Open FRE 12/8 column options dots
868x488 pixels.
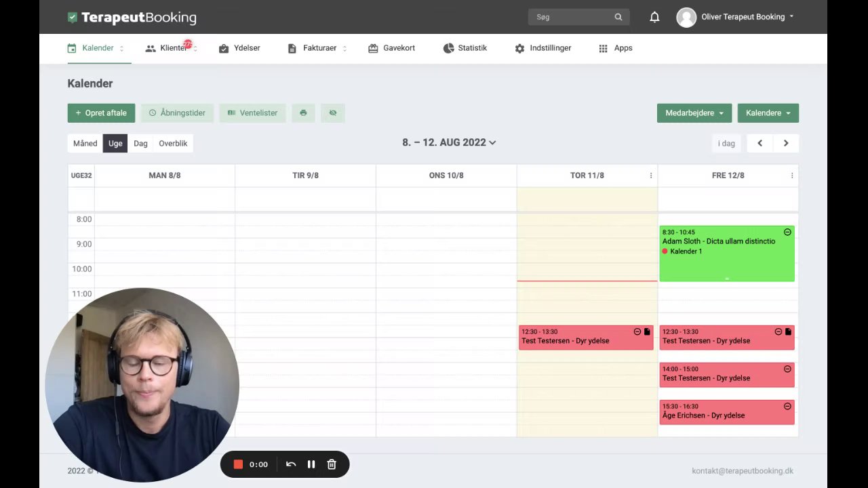coord(792,176)
